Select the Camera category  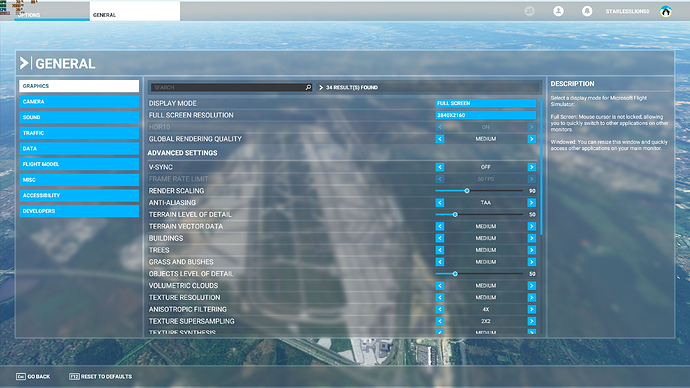pos(79,102)
